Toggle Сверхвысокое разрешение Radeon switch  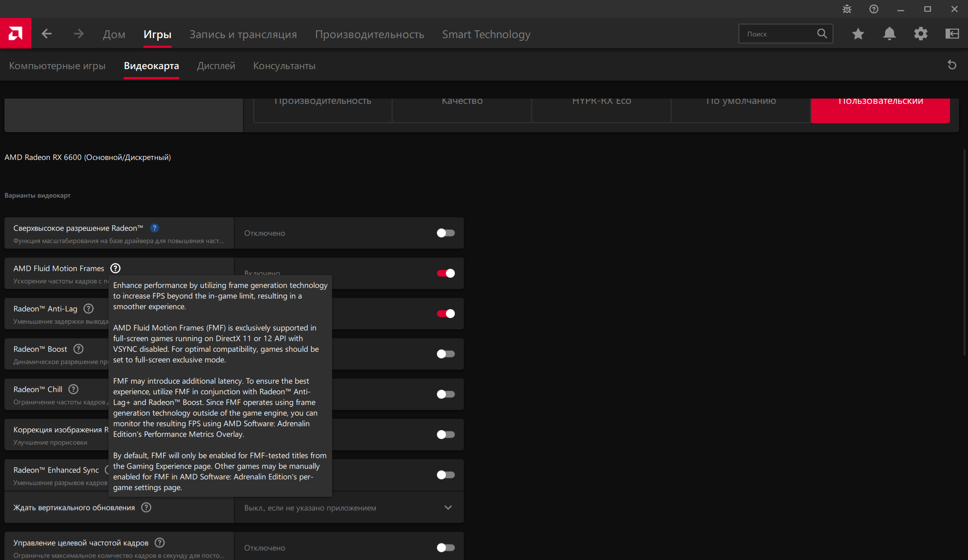tap(445, 233)
